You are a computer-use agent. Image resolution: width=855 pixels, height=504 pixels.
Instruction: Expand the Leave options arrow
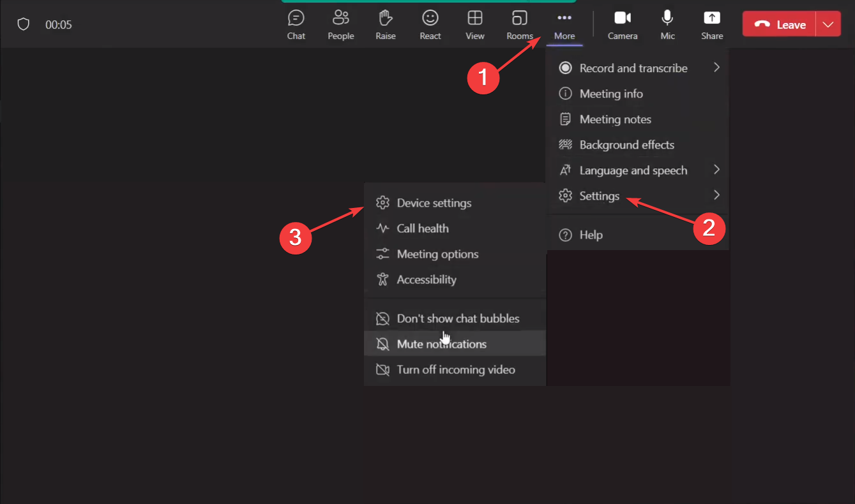click(x=828, y=25)
